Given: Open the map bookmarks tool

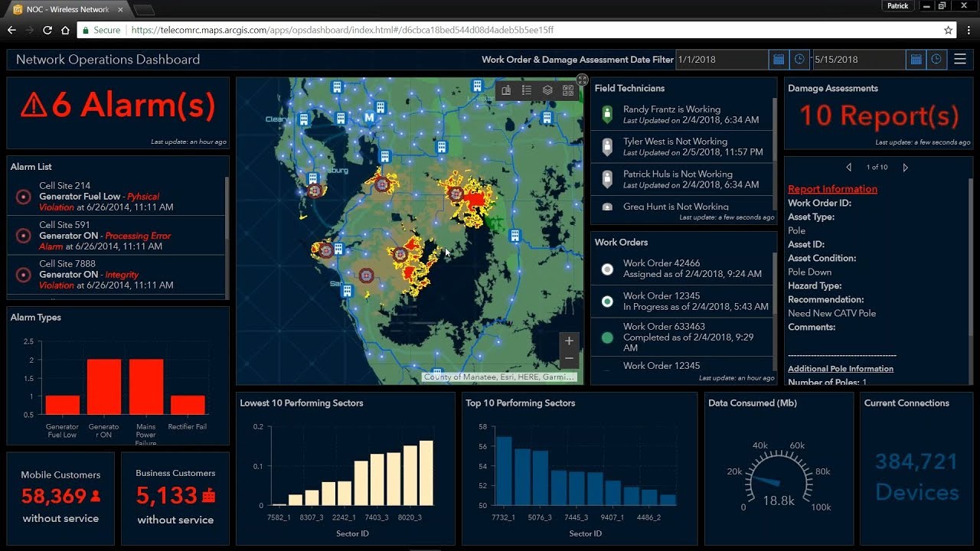Looking at the screenshot, I should (506, 90).
